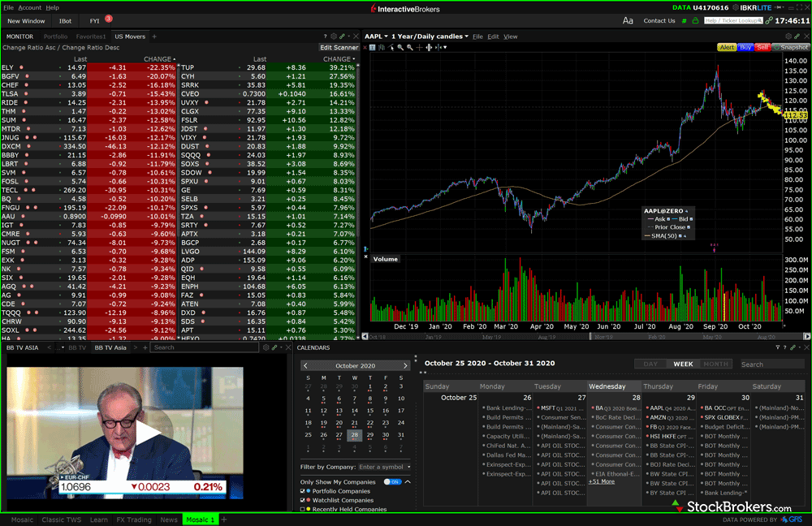Click the BB TV panel link chain icon
Screen dimensions: 812x526
point(274,347)
